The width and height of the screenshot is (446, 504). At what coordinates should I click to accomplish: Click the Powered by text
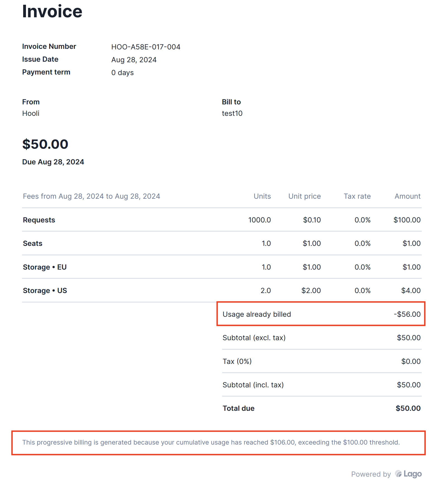tap(371, 474)
